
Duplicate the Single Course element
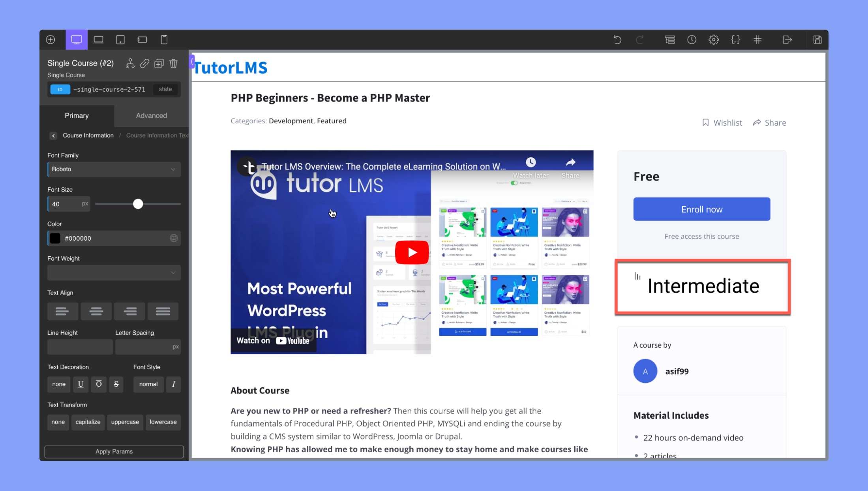click(159, 64)
